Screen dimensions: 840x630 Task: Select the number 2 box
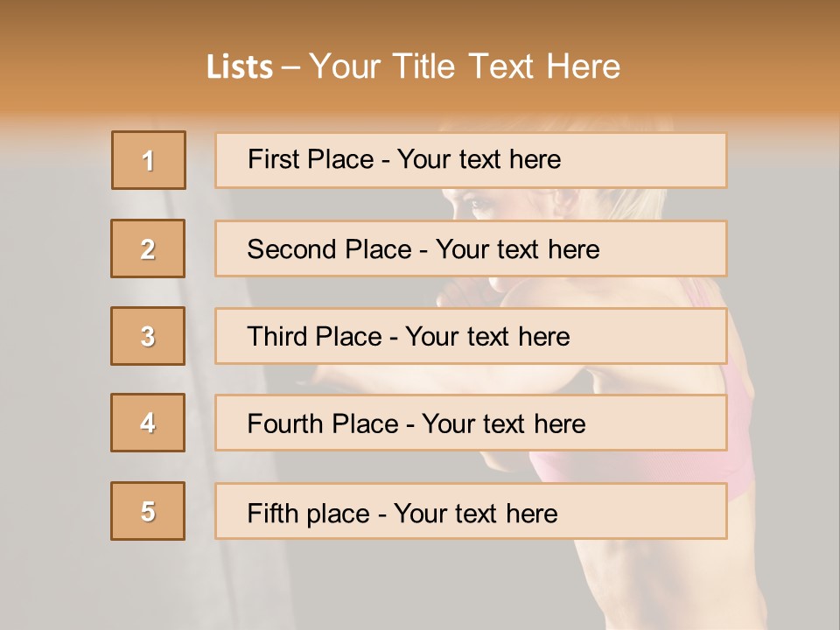(148, 248)
